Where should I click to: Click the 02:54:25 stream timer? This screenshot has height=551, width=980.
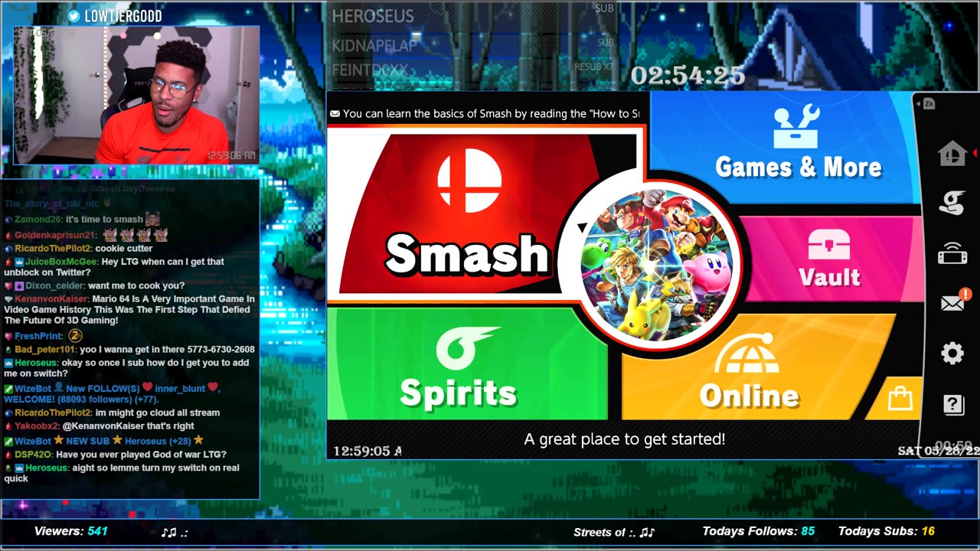pyautogui.click(x=688, y=75)
